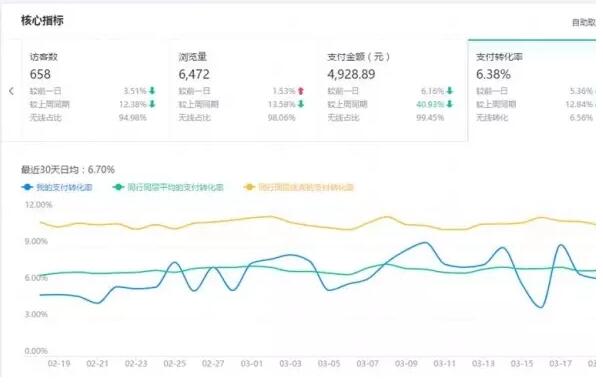
Task: Click the 02-19 date label on x-axis
Action: click(59, 363)
